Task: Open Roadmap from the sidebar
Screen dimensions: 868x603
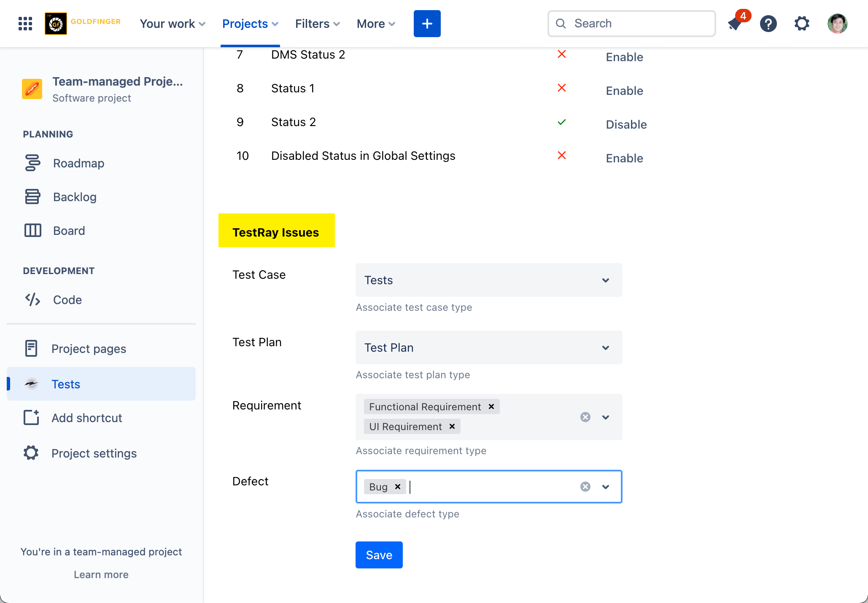Action: point(78,163)
